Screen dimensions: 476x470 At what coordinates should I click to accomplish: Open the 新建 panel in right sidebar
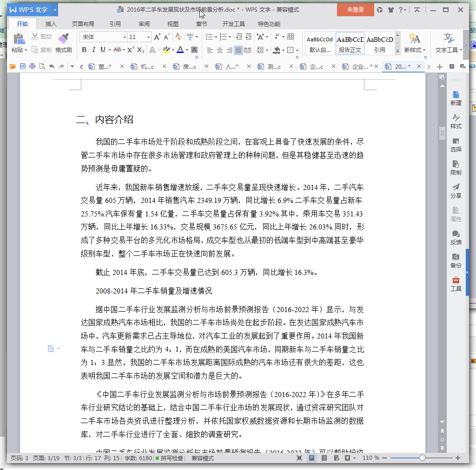[456, 98]
